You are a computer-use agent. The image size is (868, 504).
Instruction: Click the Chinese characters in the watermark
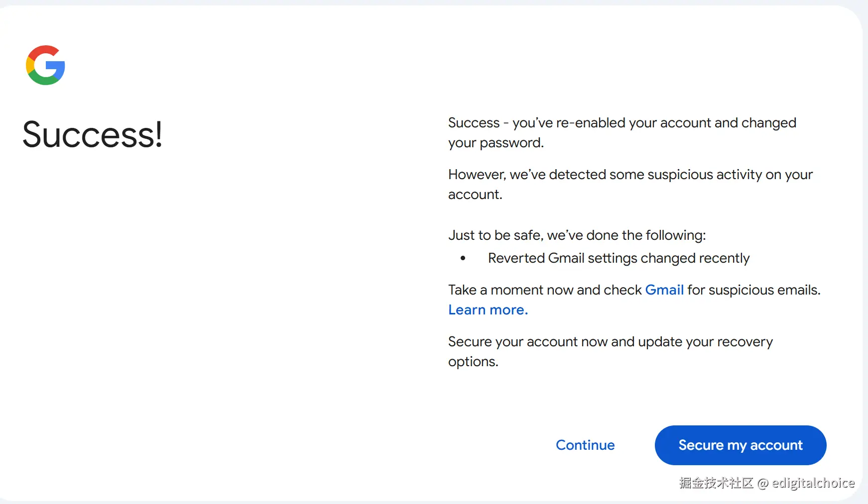coord(716,483)
